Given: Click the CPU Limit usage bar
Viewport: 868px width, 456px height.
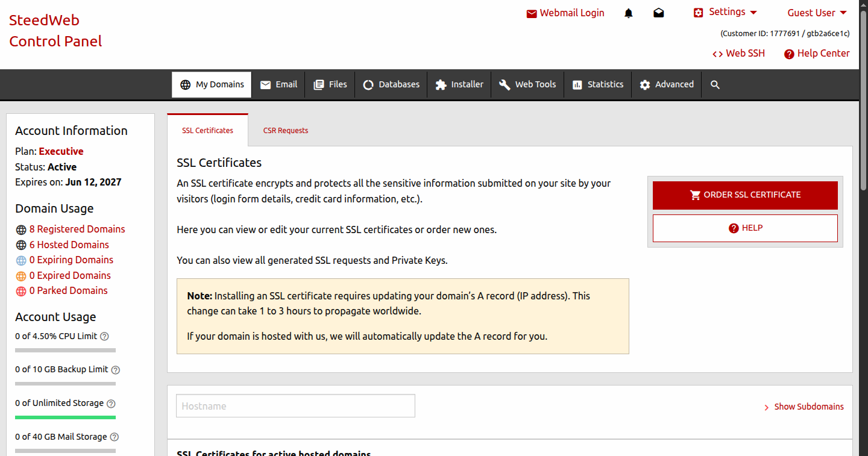Looking at the screenshot, I should coord(65,350).
